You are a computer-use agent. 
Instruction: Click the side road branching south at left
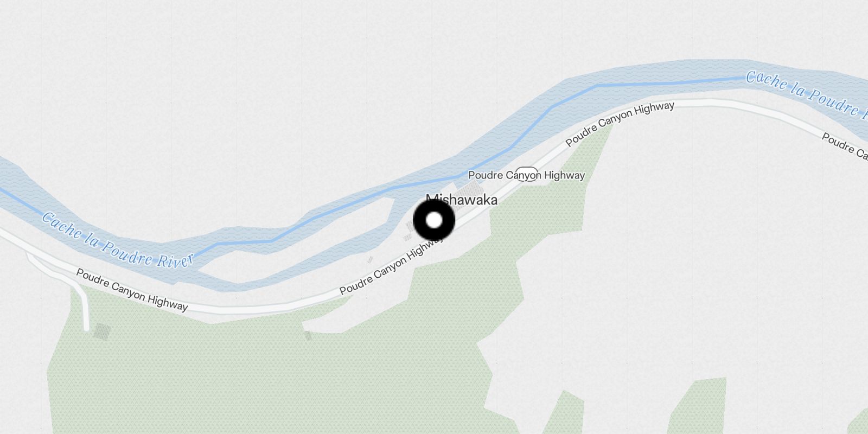click(82, 303)
